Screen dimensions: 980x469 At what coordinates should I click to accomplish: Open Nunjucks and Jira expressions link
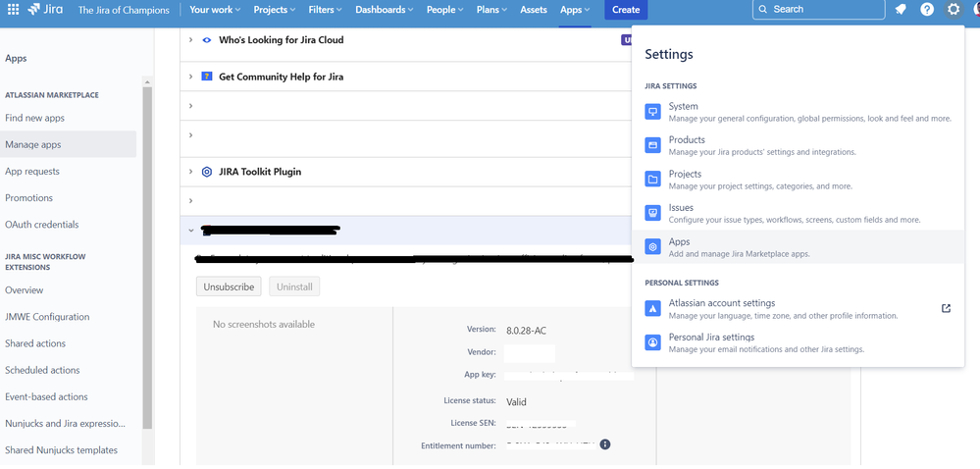65,423
